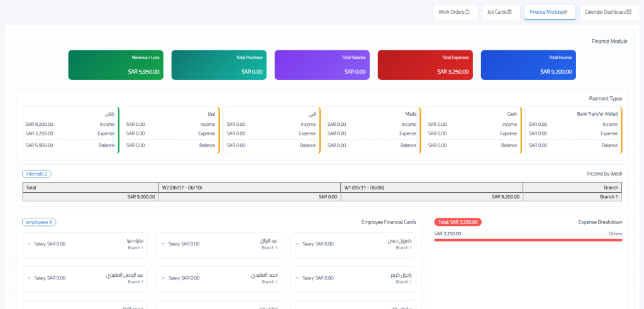Expand the مانيك ميا employee salary chevron
644x309 pixels.
(29, 244)
